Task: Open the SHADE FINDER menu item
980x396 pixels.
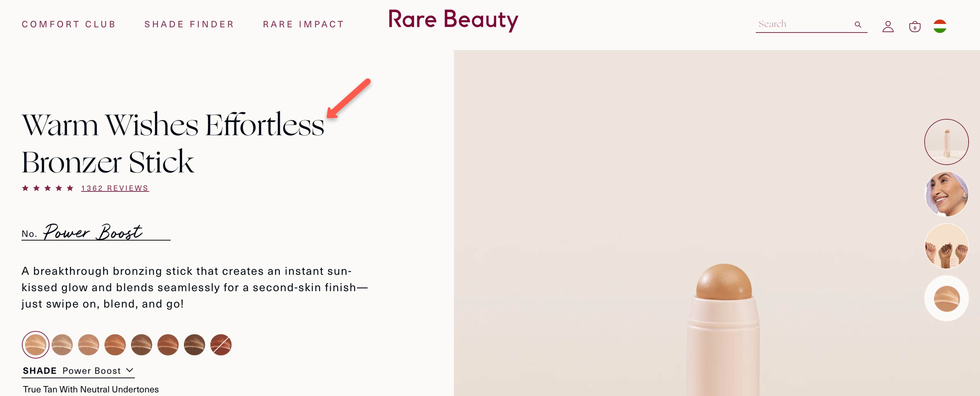Action: 189,24
